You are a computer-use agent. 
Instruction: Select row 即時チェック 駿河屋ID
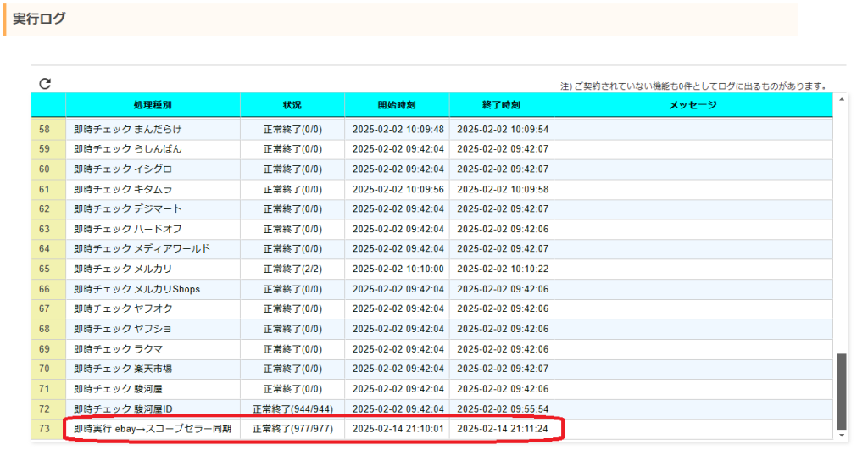pos(431,409)
